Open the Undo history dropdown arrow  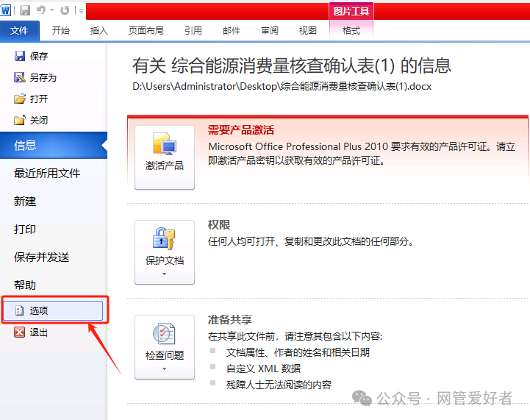51,10
